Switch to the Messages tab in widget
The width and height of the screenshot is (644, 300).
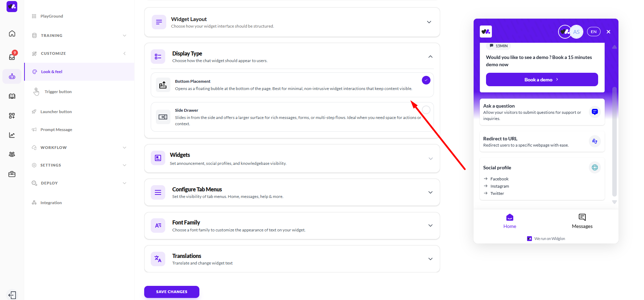point(582,221)
